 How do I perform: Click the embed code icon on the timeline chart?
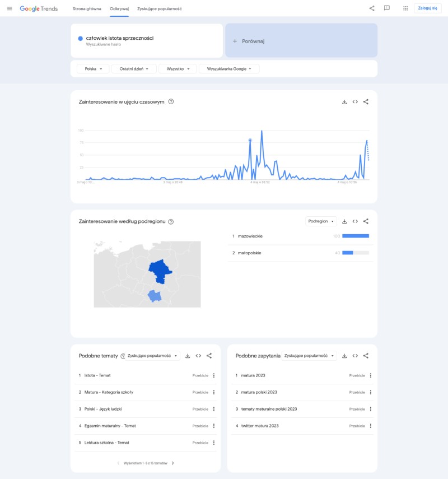point(356,103)
